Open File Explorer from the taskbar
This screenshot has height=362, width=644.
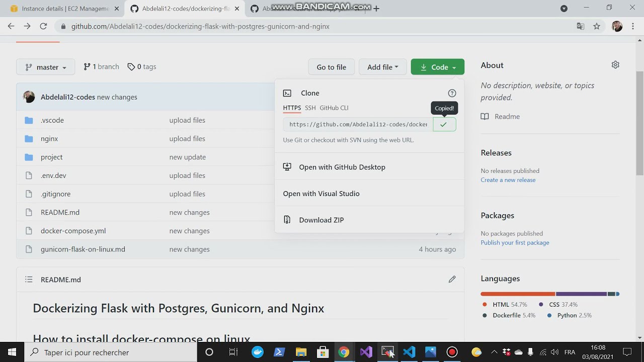pyautogui.click(x=301, y=352)
